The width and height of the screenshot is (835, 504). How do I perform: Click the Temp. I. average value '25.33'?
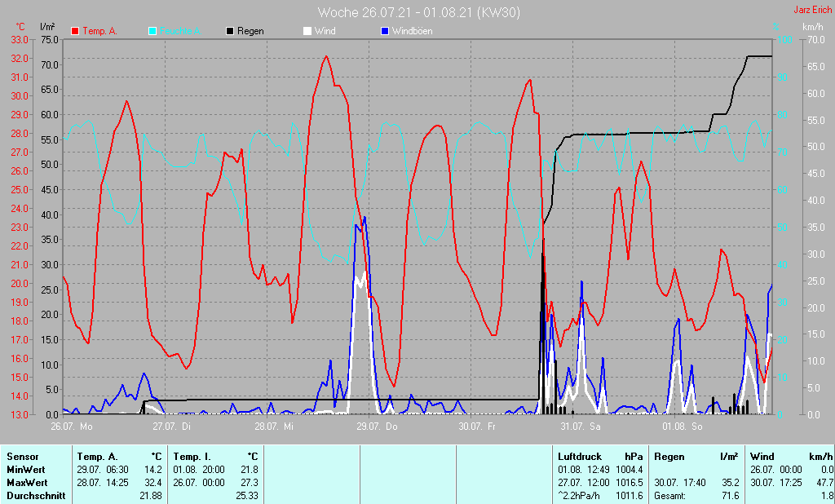[x=247, y=496]
